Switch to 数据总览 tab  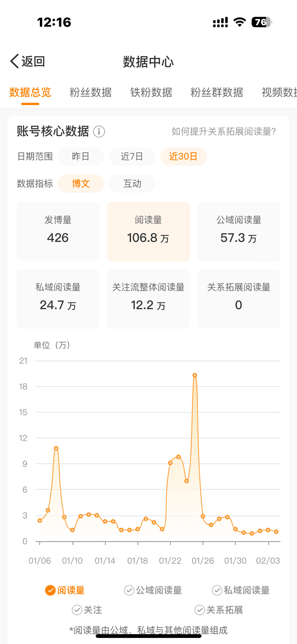click(x=30, y=92)
